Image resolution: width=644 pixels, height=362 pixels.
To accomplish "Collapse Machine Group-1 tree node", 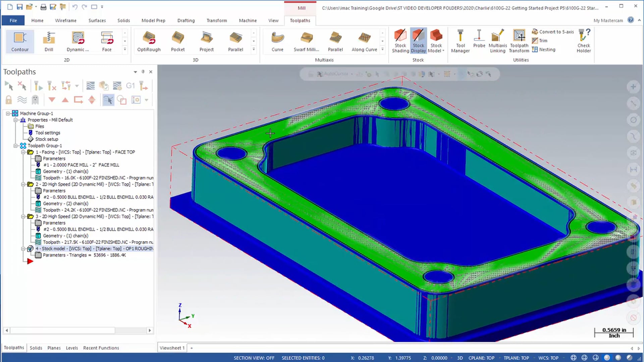I will (8, 113).
